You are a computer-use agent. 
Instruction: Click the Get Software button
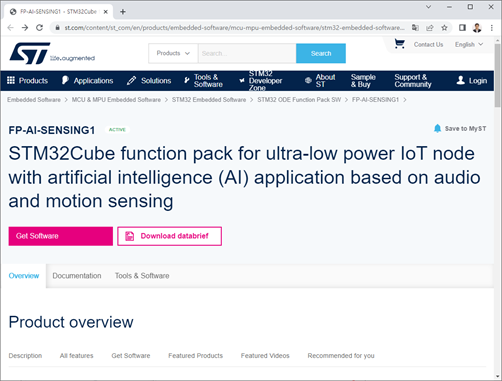click(x=61, y=236)
